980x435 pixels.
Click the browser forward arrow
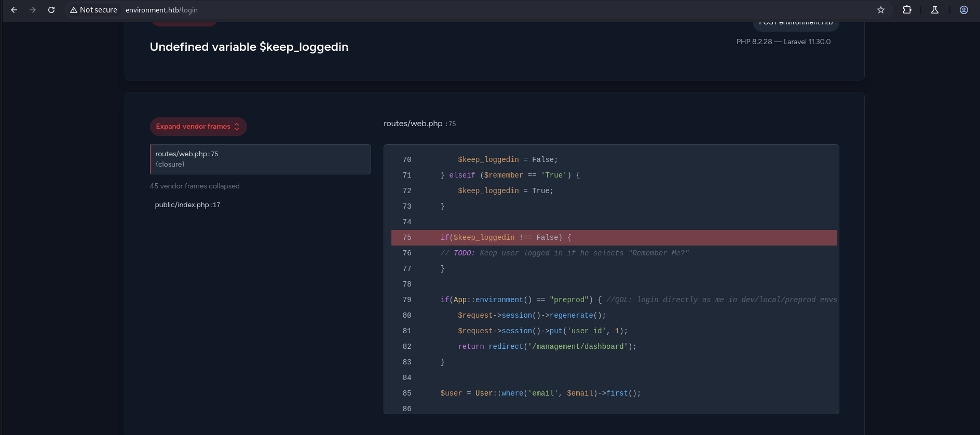(33, 10)
